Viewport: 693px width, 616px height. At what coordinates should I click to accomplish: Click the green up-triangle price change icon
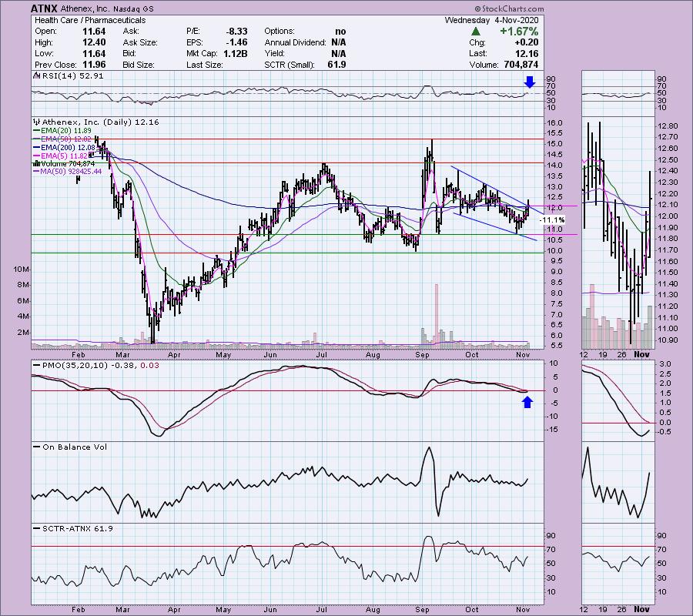point(476,32)
